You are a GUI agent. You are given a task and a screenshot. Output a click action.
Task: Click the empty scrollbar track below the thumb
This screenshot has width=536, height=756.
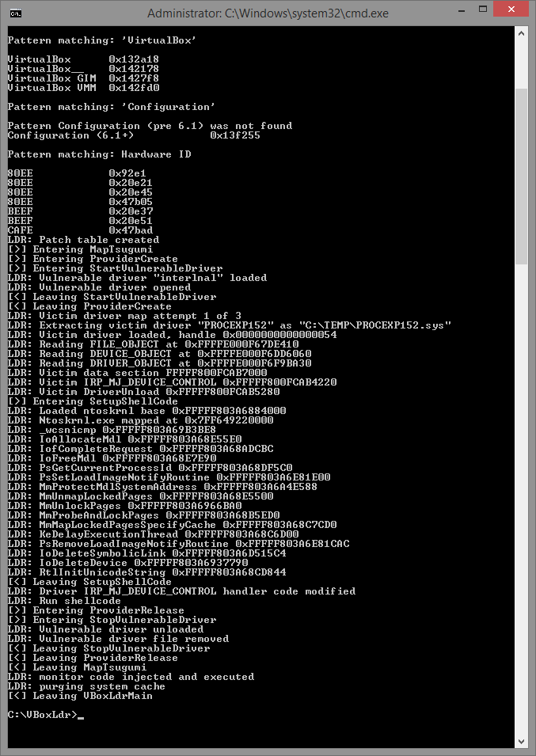[x=521, y=499]
